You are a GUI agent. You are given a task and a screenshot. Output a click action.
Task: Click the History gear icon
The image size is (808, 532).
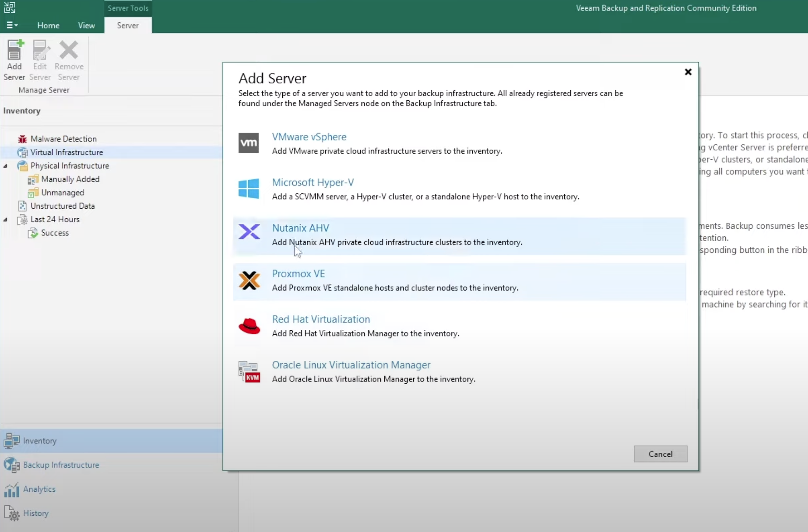(12, 514)
